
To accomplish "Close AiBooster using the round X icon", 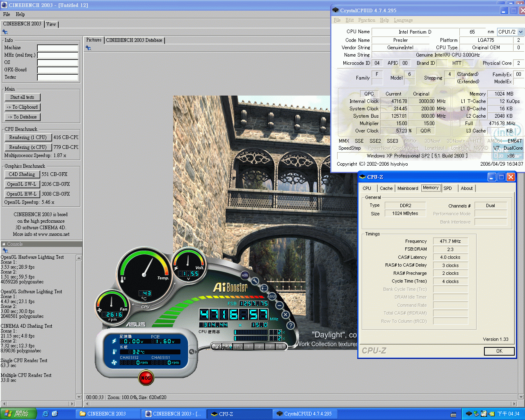I will [x=286, y=315].
